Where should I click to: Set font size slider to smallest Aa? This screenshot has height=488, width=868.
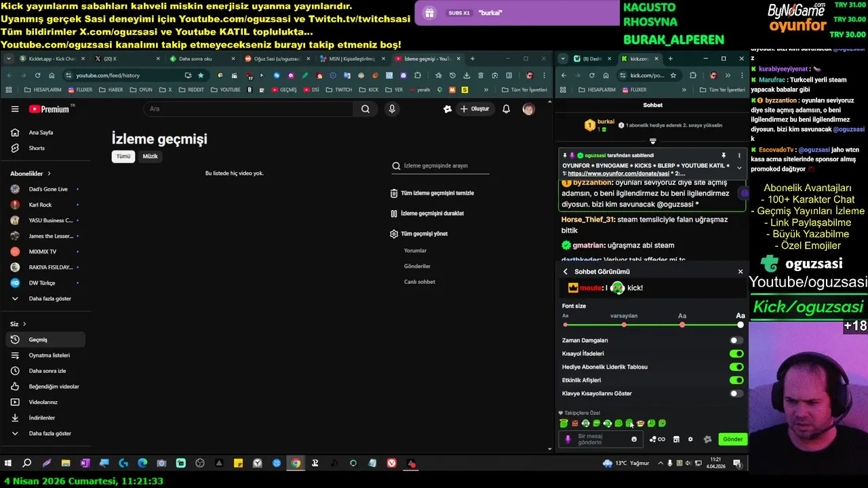(566, 325)
